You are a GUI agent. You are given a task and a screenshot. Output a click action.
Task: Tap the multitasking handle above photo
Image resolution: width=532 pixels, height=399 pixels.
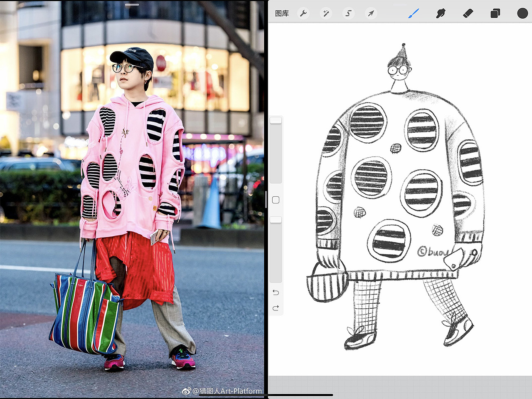point(132,5)
